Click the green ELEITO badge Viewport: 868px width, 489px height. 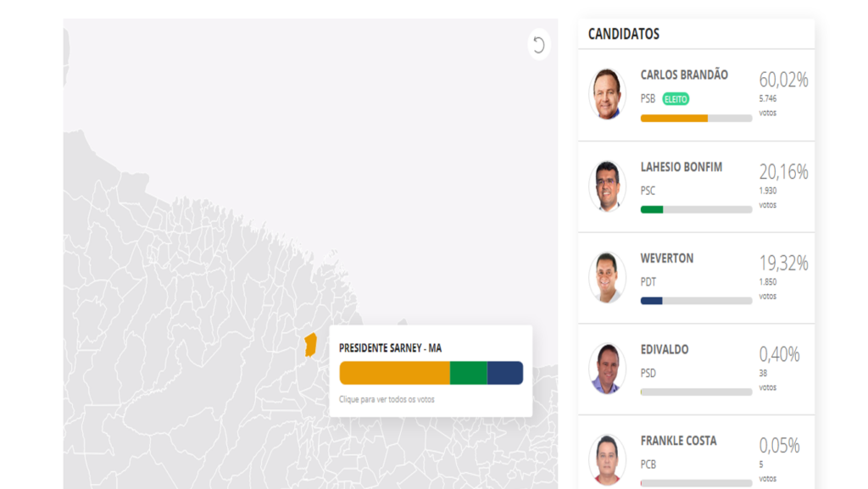tap(676, 99)
